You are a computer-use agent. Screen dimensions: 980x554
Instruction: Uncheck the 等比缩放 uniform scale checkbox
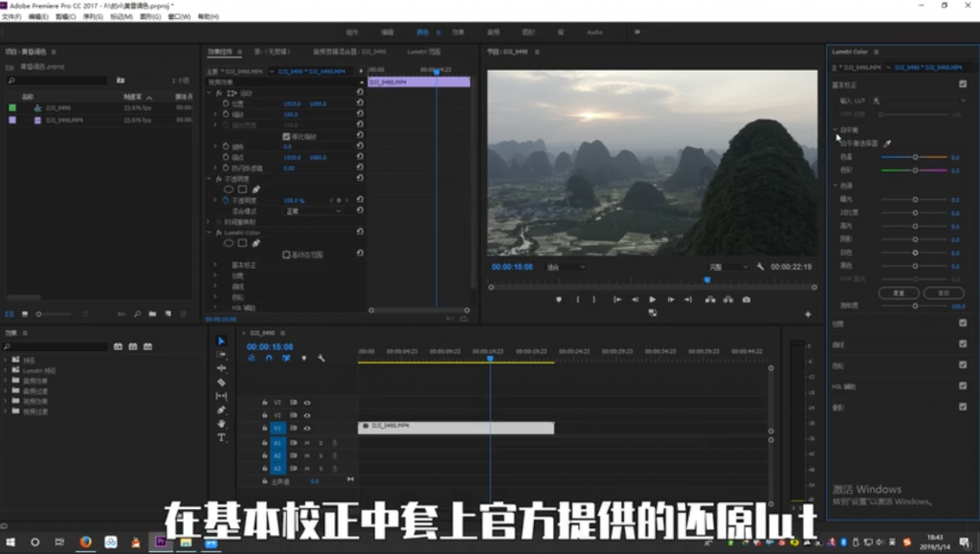click(286, 137)
